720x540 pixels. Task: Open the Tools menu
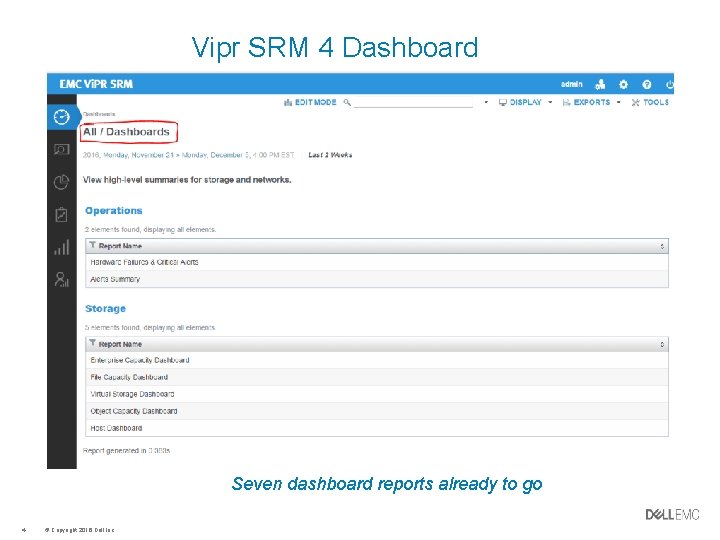coord(650,102)
